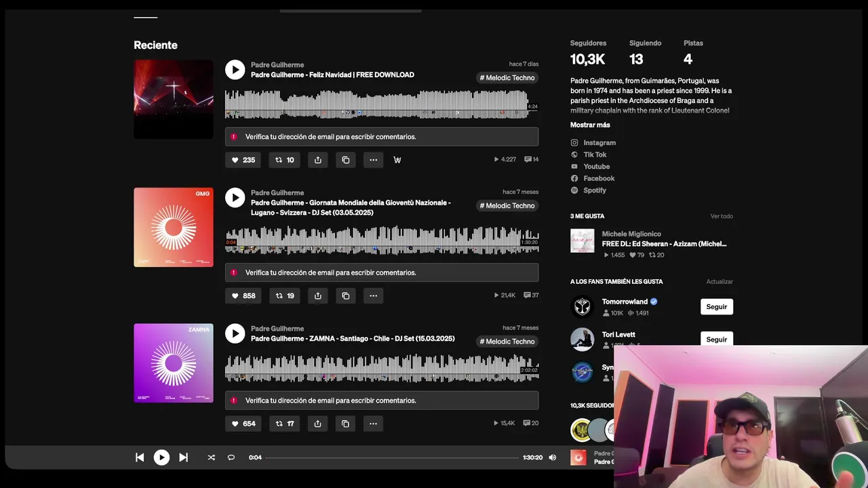Copy link icon on Lugano DJ set
The image size is (868, 488).
(345, 296)
